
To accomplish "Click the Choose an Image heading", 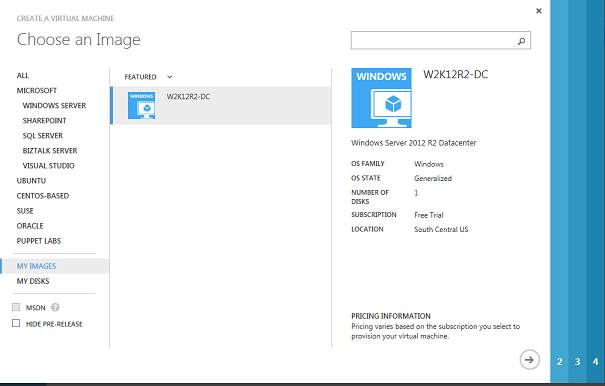I will pyautogui.click(x=79, y=40).
